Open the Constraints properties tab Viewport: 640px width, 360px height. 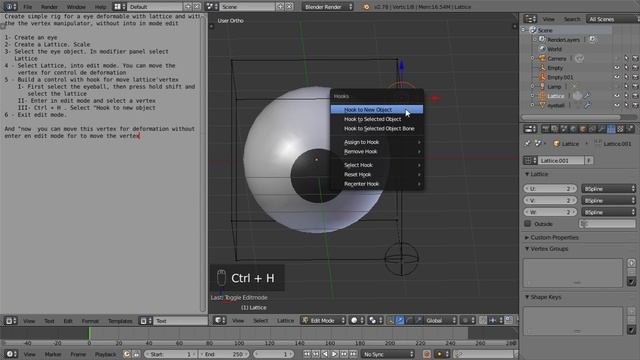pos(592,129)
